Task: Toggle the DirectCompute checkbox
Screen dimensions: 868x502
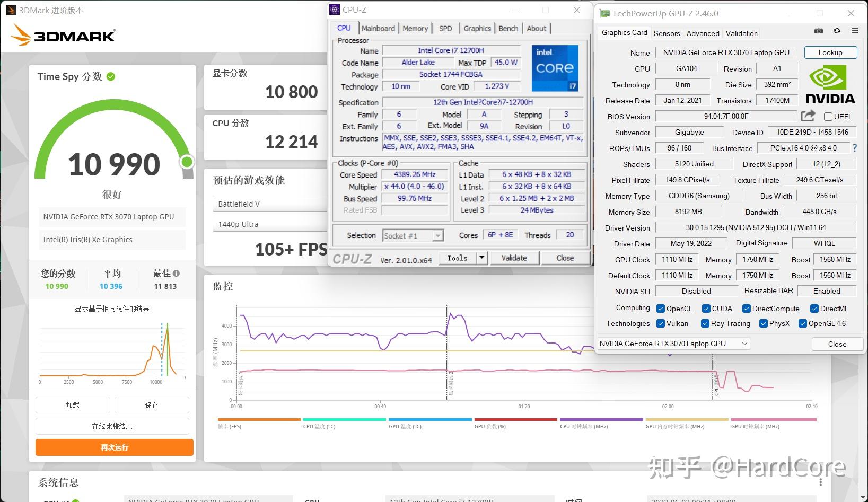Action: (x=746, y=309)
